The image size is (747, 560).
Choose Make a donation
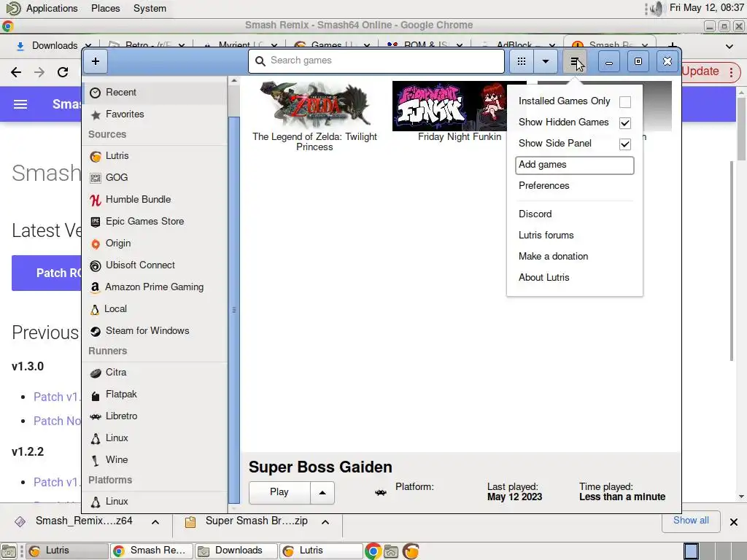coord(575,256)
